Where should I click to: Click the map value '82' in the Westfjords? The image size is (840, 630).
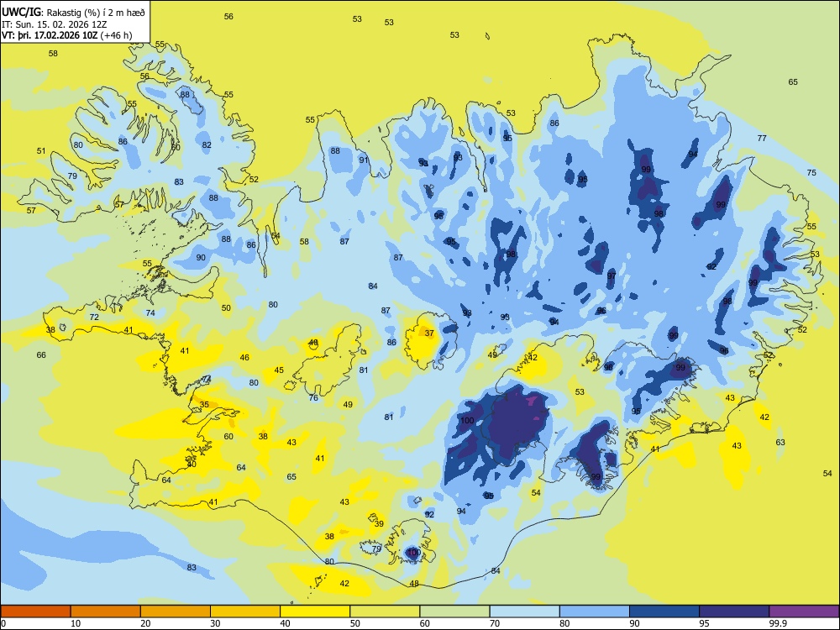point(207,144)
